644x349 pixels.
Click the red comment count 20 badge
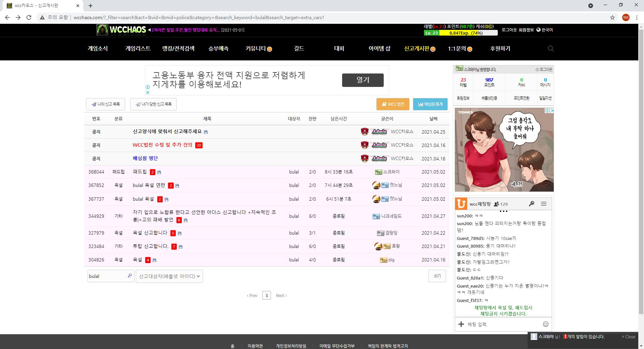199,145
